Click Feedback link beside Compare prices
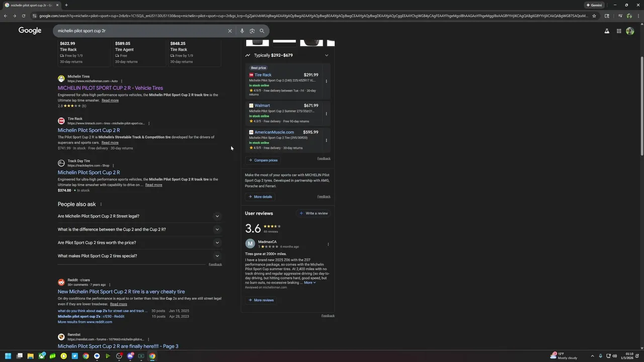 (324, 158)
